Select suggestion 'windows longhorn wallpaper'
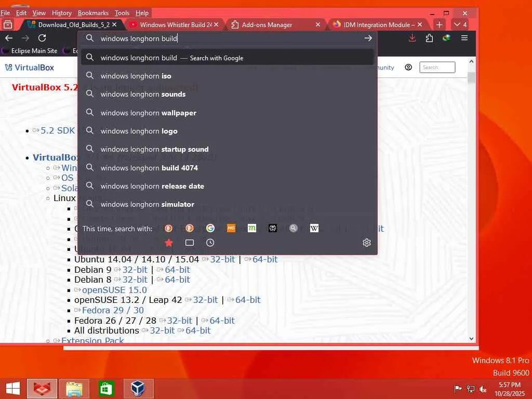The height and width of the screenshot is (399, 532). point(228,113)
